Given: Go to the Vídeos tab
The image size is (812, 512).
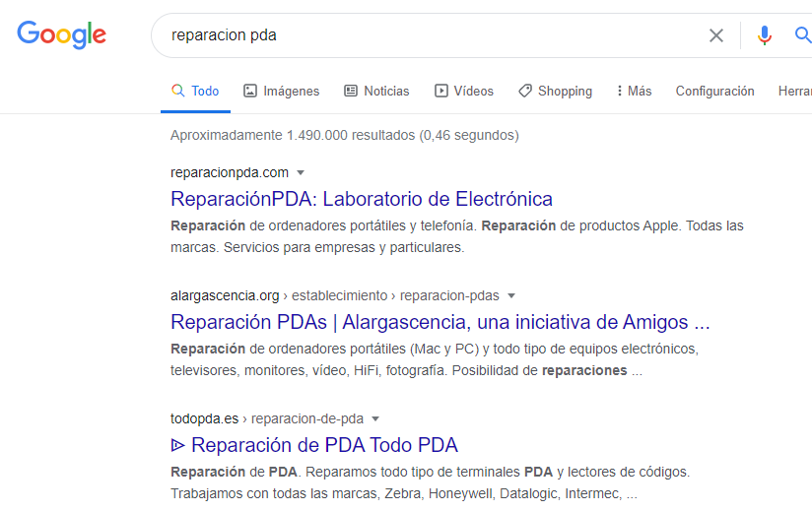Looking at the screenshot, I should pos(464,91).
